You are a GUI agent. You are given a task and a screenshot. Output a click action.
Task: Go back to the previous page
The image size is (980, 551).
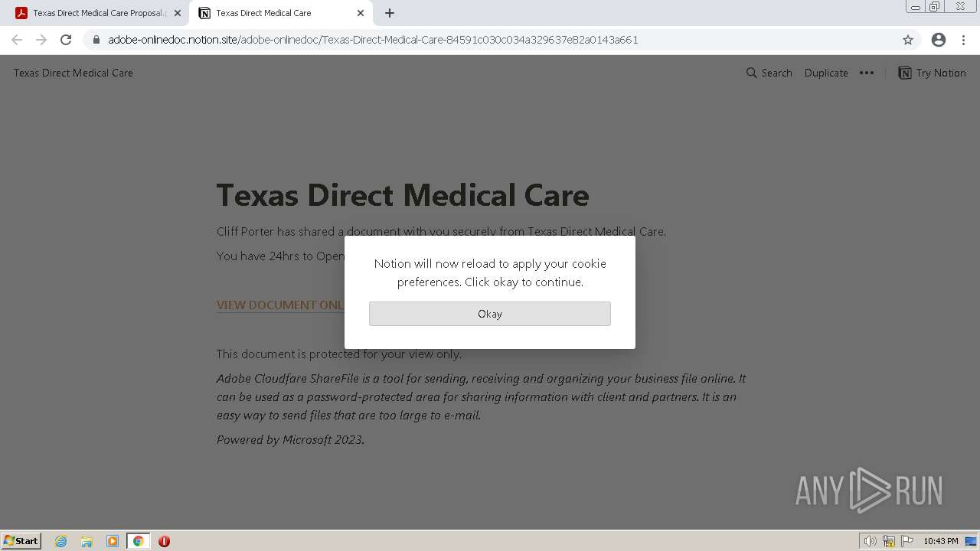pos(17,40)
